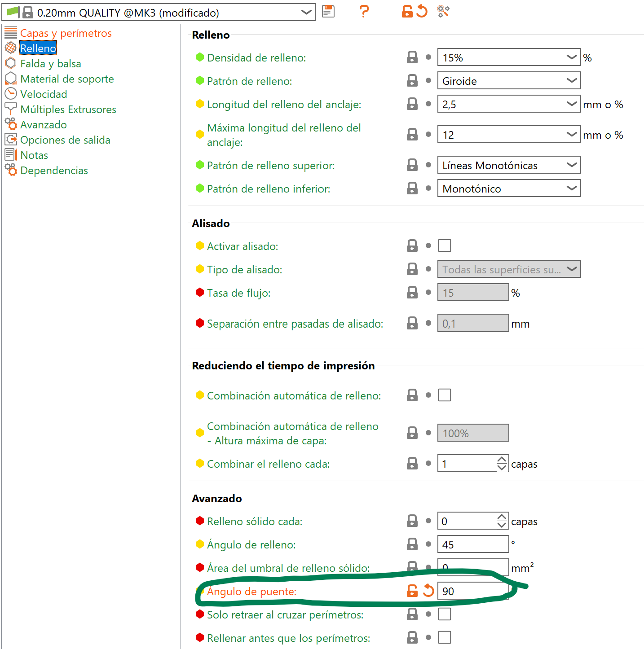Click the reset arrow icon in top toolbar
The width and height of the screenshot is (644, 649).
422,11
